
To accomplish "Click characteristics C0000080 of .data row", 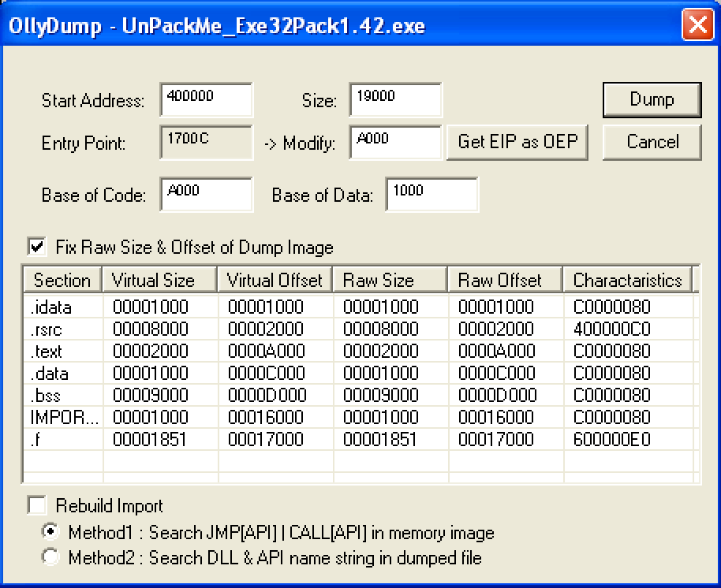I will click(612, 373).
